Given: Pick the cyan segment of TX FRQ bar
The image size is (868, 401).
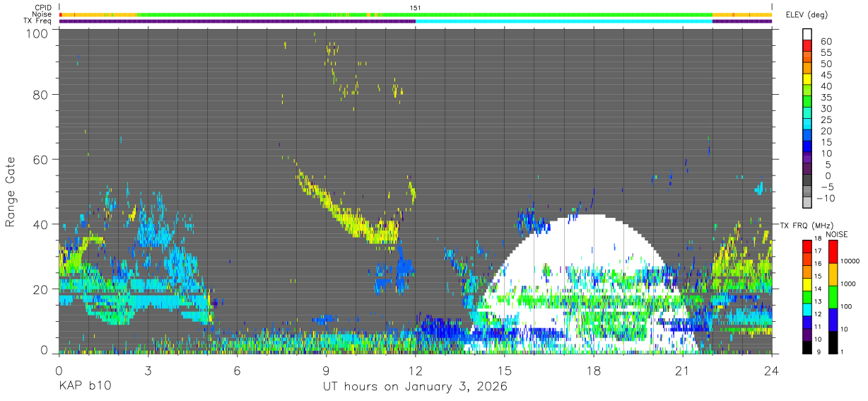Looking at the screenshot, I should pos(807,310).
